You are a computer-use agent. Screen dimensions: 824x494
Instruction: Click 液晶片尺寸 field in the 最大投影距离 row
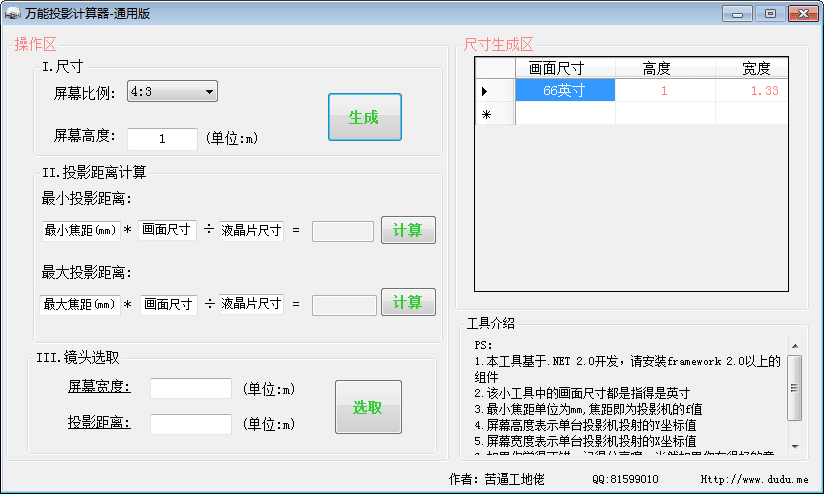tap(251, 304)
